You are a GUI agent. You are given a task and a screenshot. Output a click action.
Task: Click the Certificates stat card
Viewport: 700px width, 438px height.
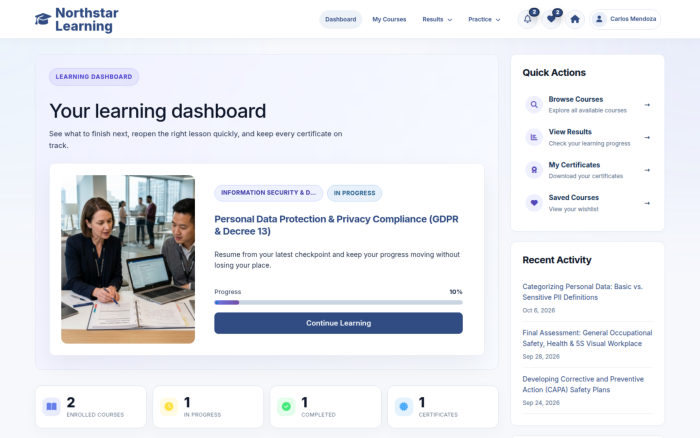pyautogui.click(x=443, y=407)
